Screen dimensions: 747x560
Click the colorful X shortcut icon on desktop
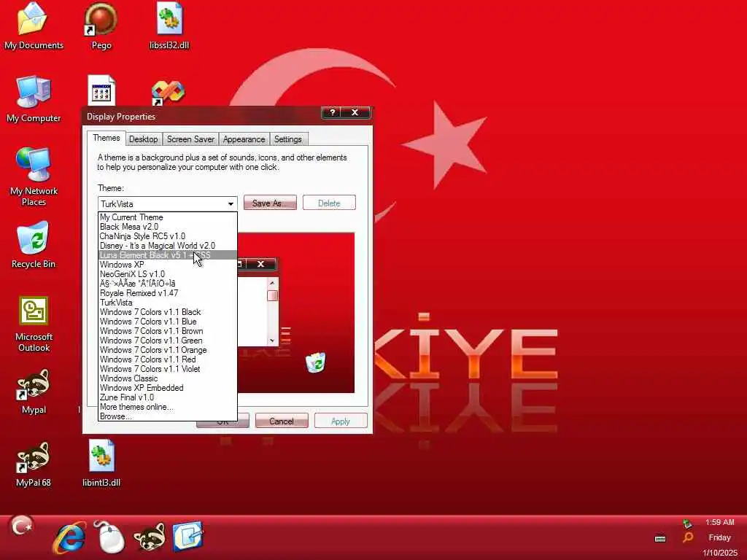click(168, 93)
